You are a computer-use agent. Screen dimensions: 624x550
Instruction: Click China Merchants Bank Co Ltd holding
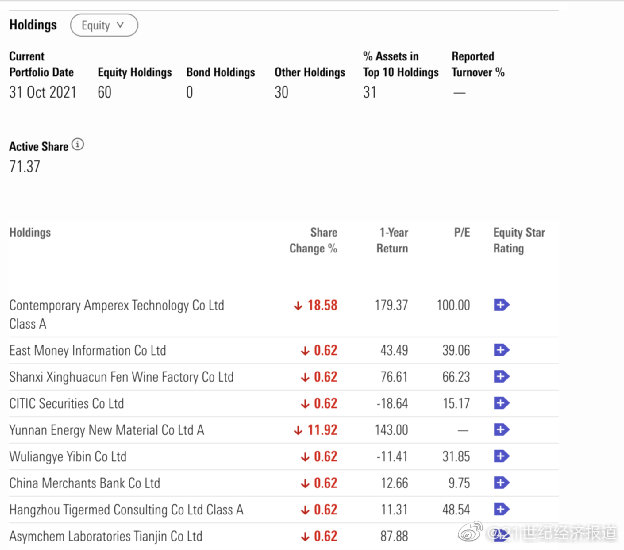pyautogui.click(x=85, y=483)
